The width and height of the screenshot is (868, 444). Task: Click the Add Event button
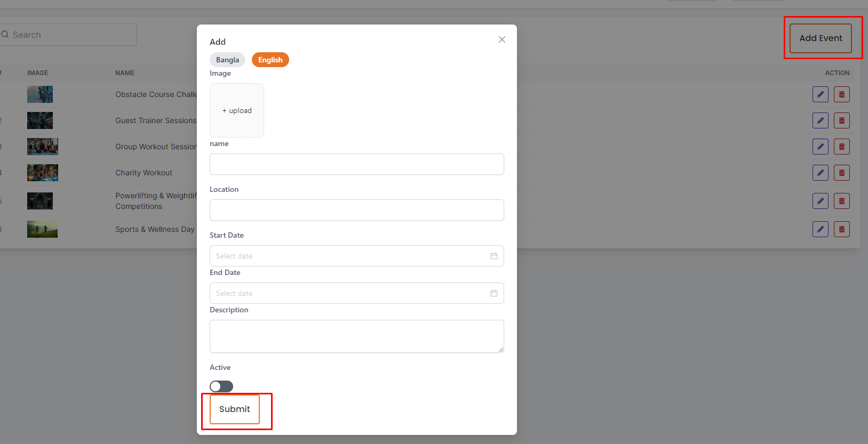point(820,38)
